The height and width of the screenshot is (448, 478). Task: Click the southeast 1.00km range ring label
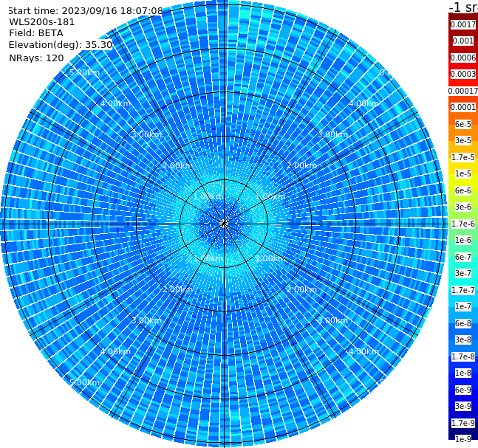(270, 258)
